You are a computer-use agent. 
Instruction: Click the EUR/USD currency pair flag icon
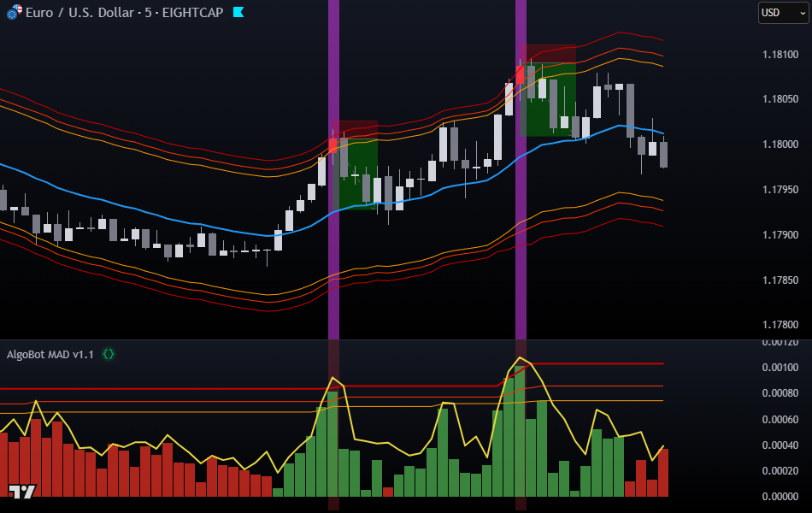[15, 11]
